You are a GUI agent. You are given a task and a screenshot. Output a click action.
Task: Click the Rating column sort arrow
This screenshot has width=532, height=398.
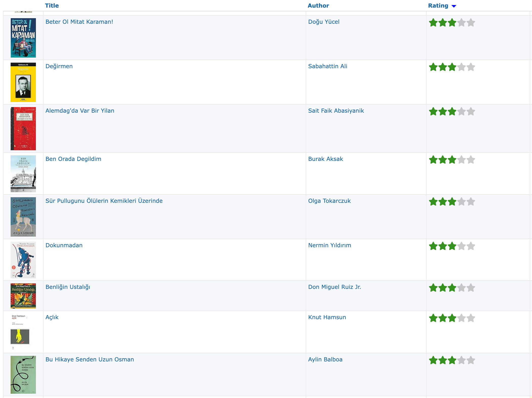point(454,6)
